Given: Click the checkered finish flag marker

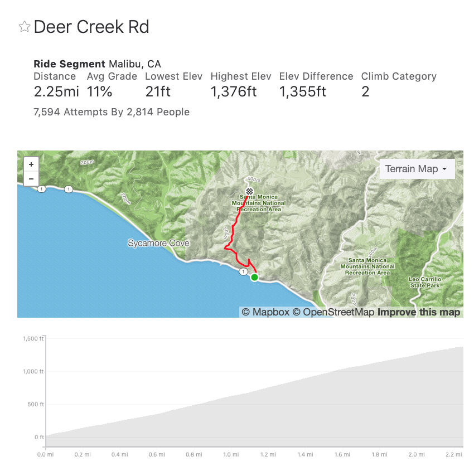Looking at the screenshot, I should 249,191.
